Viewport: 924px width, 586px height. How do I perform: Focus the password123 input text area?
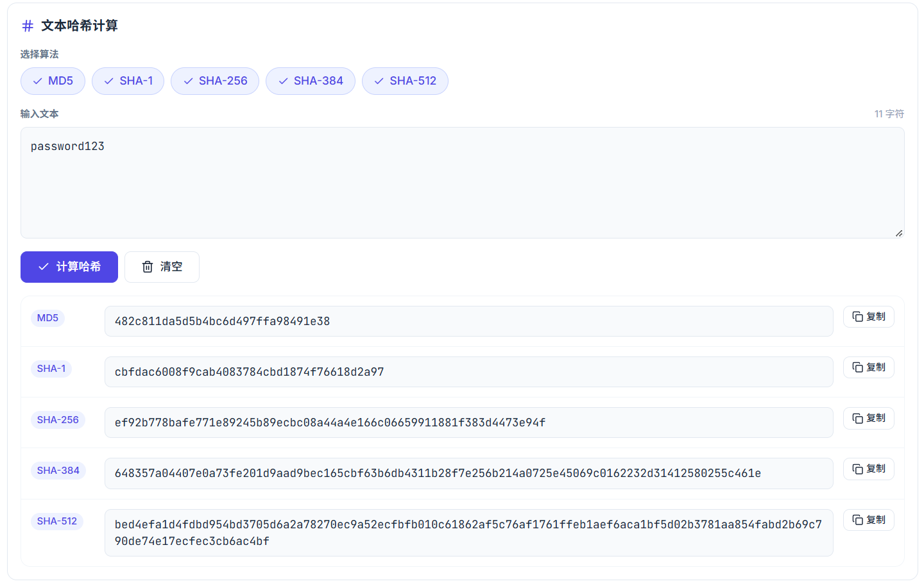pyautogui.click(x=462, y=183)
